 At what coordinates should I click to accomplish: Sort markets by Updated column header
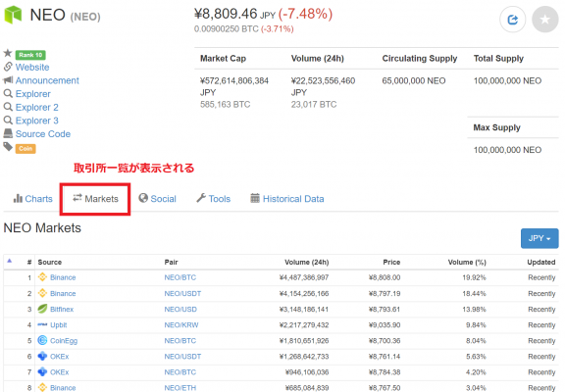click(541, 262)
